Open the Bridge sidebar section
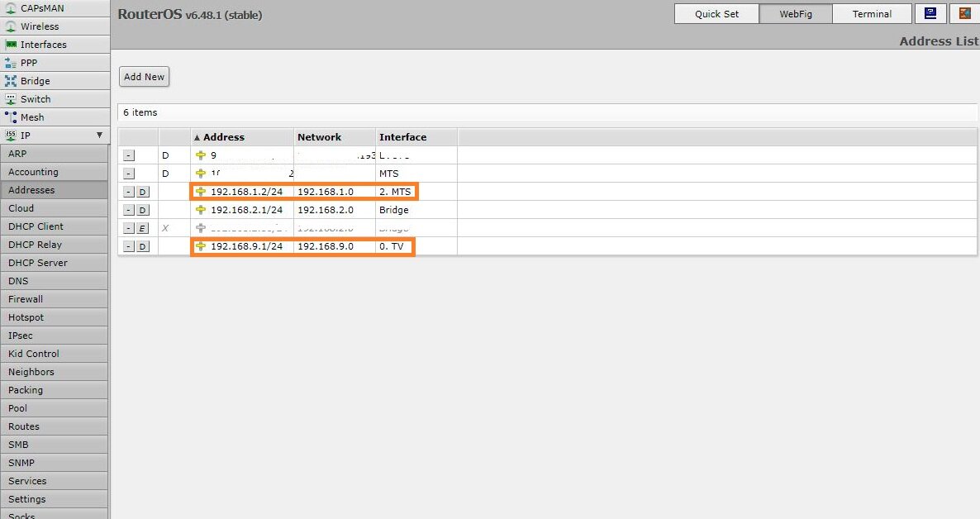 (55, 81)
